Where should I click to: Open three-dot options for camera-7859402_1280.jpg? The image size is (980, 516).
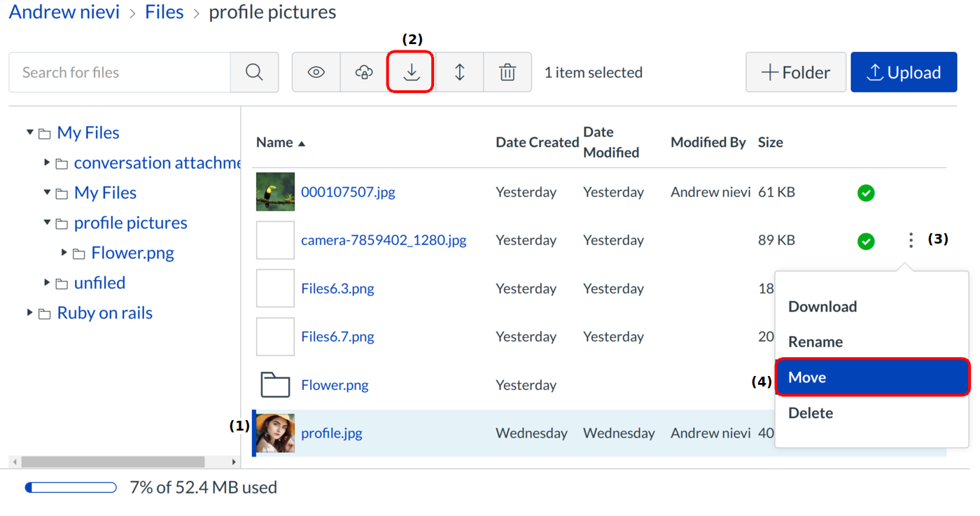(910, 240)
